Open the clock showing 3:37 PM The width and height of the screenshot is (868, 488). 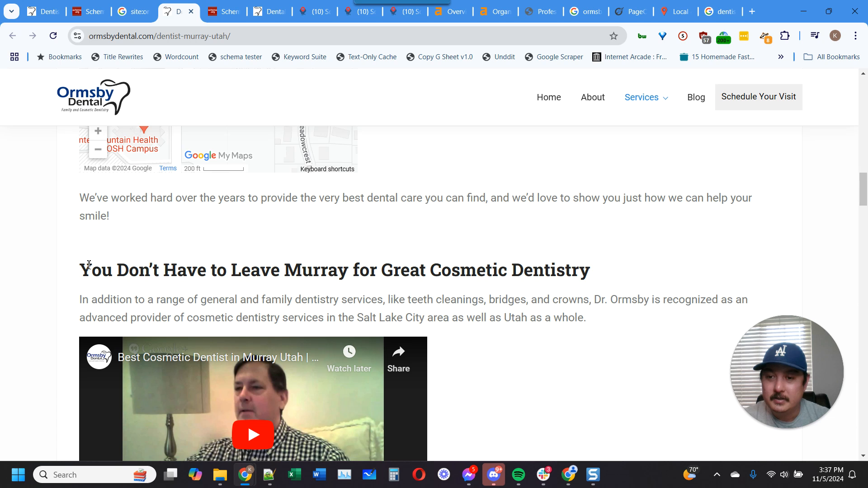pos(827,474)
